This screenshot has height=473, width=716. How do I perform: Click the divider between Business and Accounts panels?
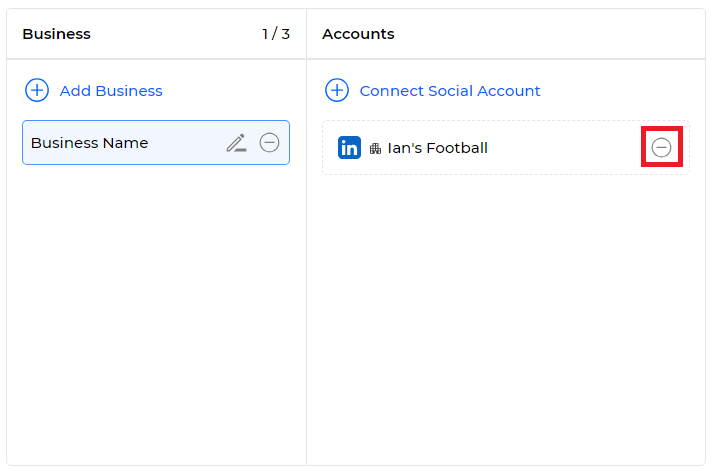click(306, 237)
